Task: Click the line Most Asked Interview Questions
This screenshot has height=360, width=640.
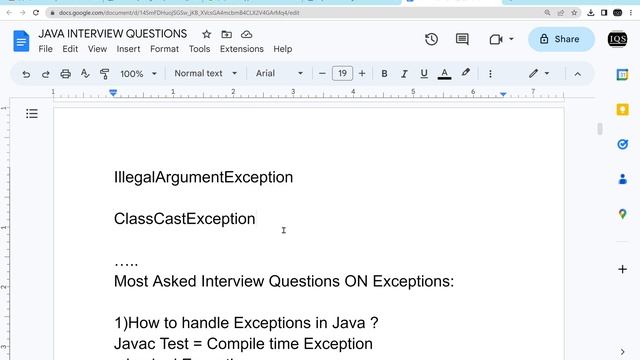Action: [x=284, y=281]
